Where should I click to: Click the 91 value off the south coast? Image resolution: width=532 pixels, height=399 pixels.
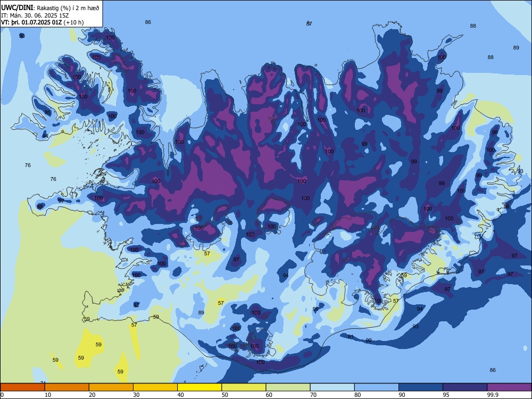tap(351, 337)
